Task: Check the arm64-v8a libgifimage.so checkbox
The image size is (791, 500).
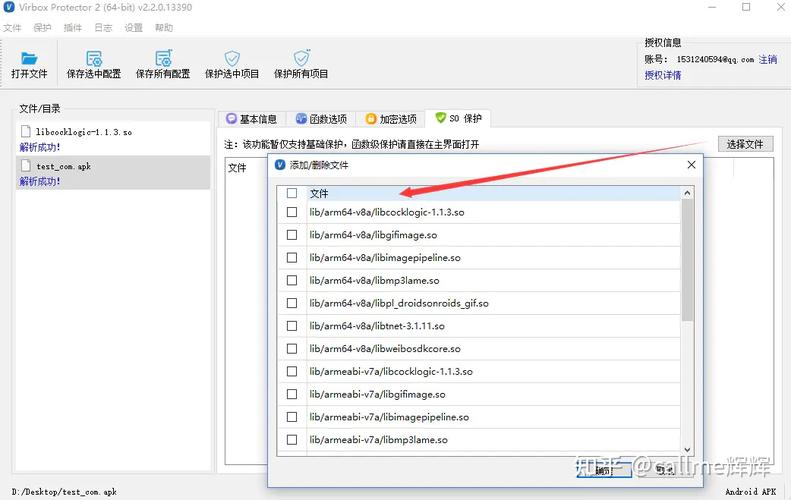Action: tap(292, 235)
